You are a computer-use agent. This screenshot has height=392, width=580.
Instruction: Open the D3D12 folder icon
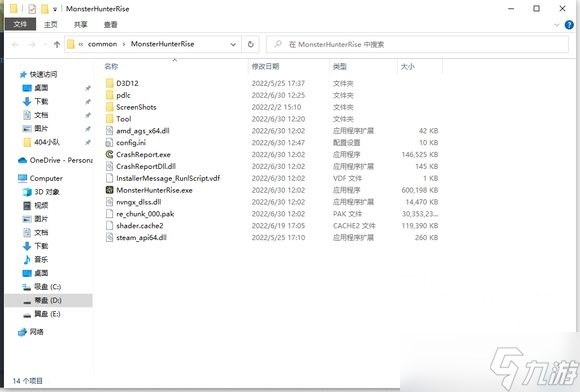pos(109,83)
